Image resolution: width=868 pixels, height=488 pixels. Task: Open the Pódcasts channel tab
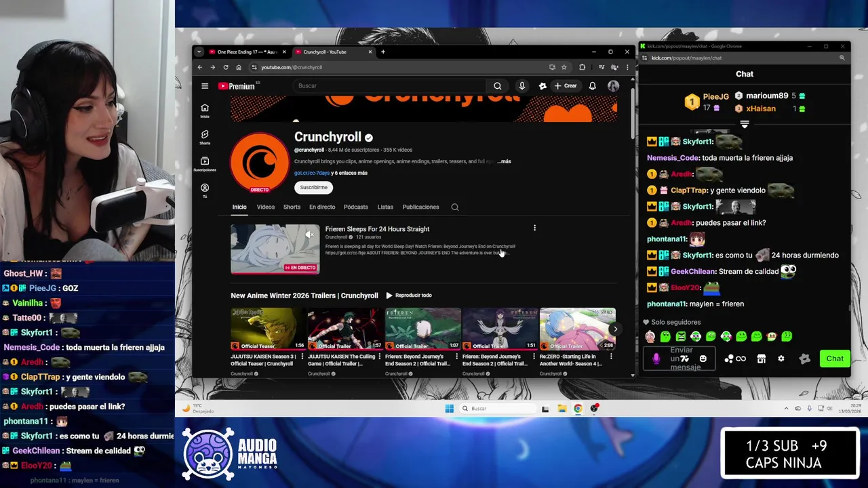click(355, 207)
